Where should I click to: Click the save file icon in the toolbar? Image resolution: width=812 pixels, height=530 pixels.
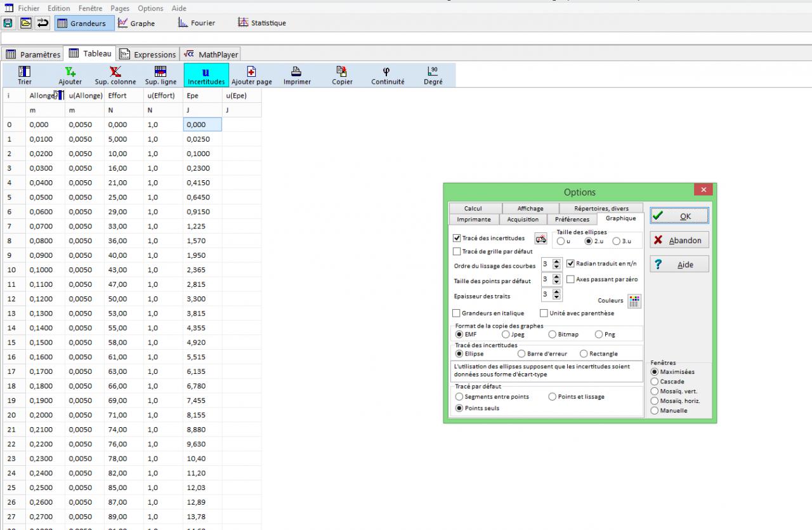click(x=8, y=23)
